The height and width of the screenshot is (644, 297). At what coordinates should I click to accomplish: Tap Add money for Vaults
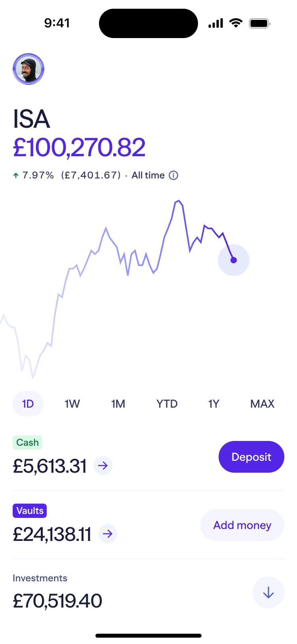[242, 525]
